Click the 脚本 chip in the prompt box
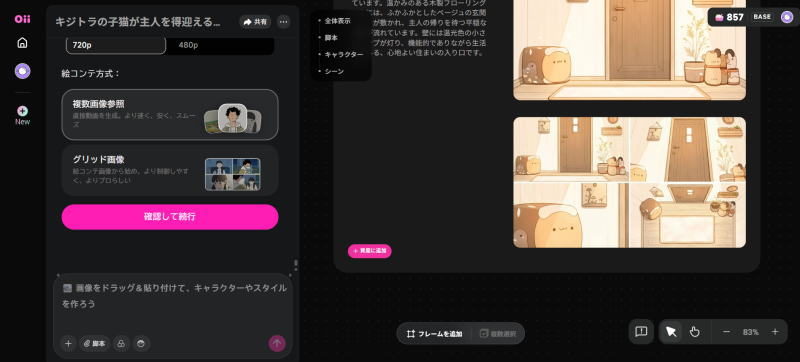 (x=94, y=344)
